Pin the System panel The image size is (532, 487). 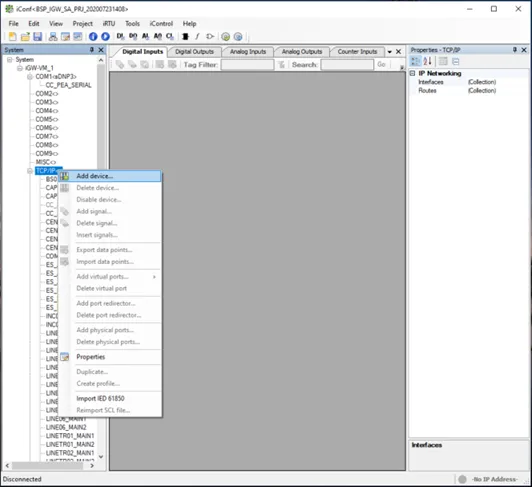92,50
